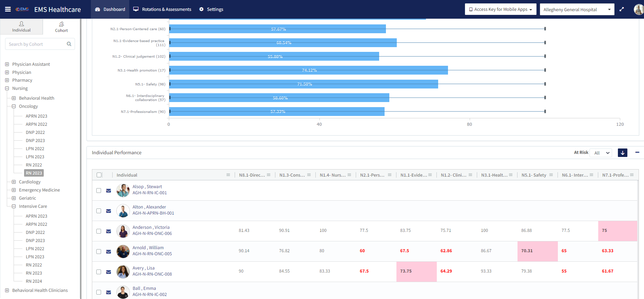
Task: Toggle the select-all header checkbox
Action: tap(99, 175)
